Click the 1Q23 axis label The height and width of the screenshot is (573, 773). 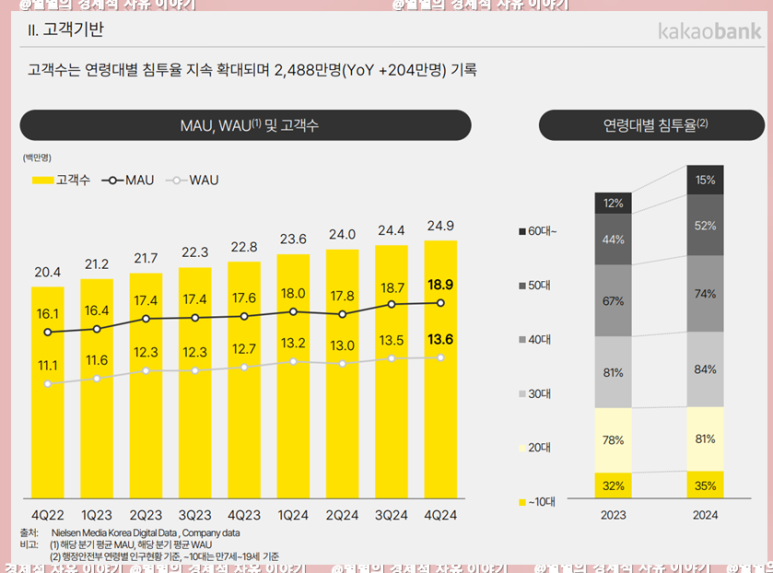pos(97,515)
